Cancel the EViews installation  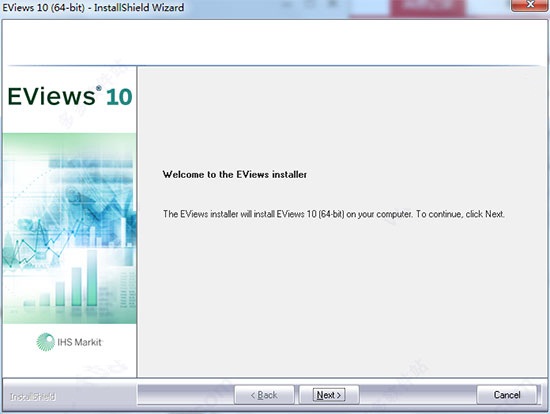point(507,395)
